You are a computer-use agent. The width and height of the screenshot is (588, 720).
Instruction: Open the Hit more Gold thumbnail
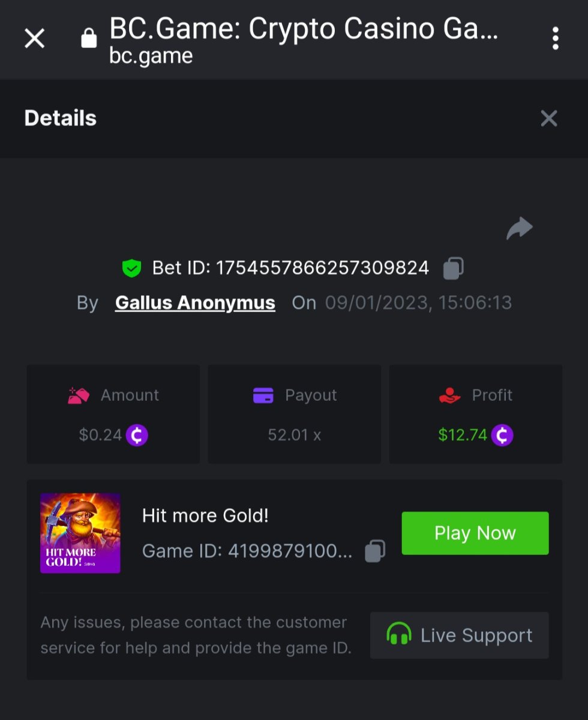point(80,533)
